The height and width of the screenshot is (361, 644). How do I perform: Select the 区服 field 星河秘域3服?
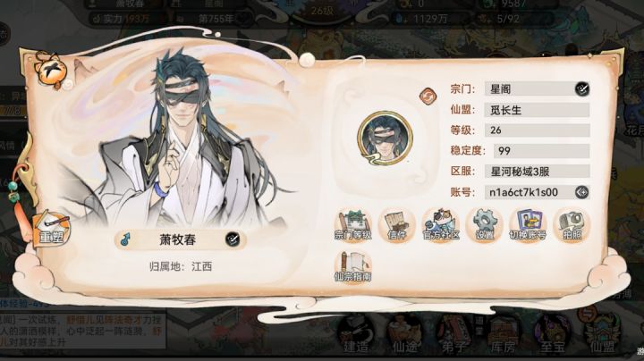tap(538, 172)
